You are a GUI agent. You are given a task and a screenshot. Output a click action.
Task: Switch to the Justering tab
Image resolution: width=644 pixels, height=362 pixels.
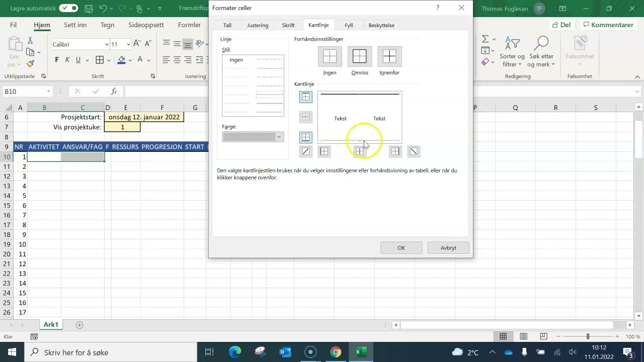click(x=258, y=25)
